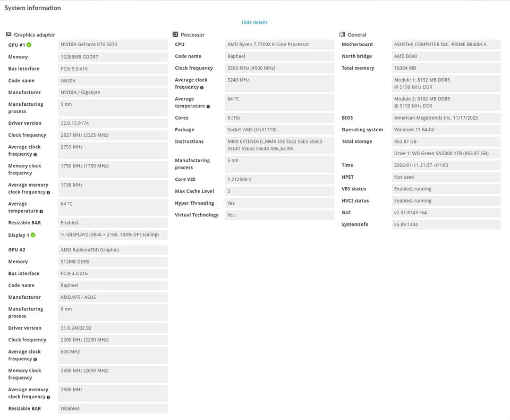Click the HPET Not used value
This screenshot has width=510, height=420.
446,177
